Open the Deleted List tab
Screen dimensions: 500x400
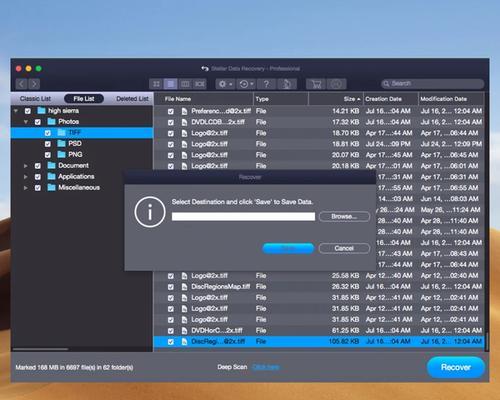132,99
